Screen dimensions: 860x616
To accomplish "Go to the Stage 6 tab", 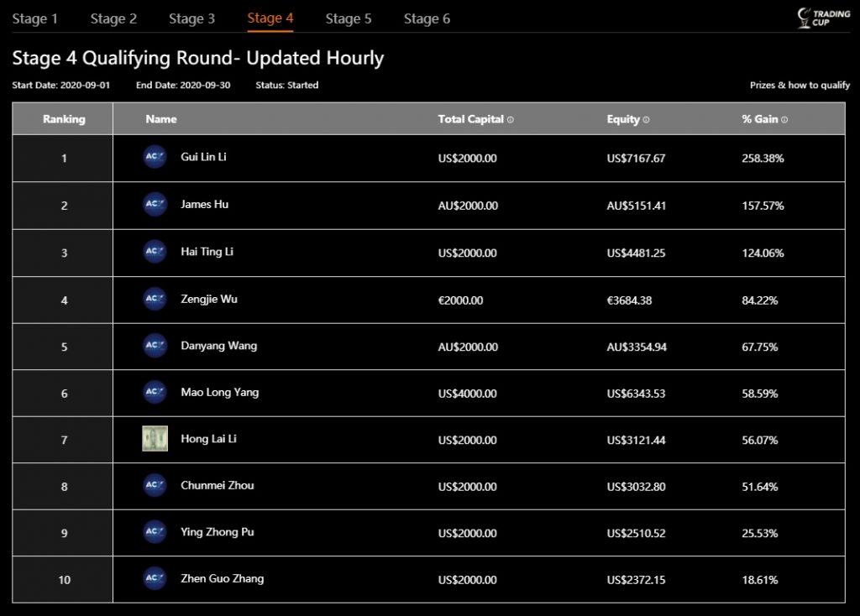I will click(x=427, y=18).
